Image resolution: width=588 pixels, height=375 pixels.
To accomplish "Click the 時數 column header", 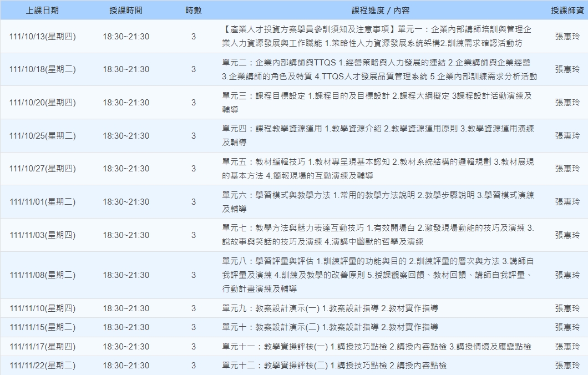I will [193, 11].
